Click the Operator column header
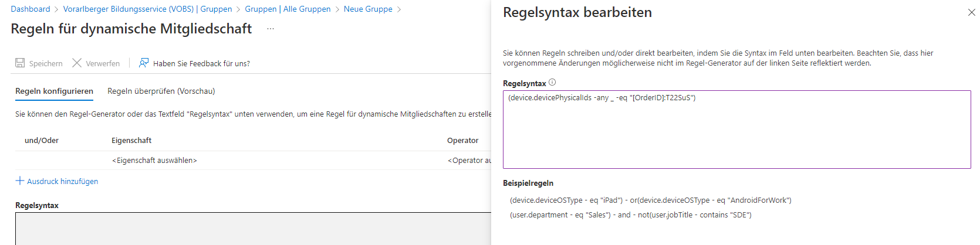This screenshot has width=980, height=245. click(463, 141)
